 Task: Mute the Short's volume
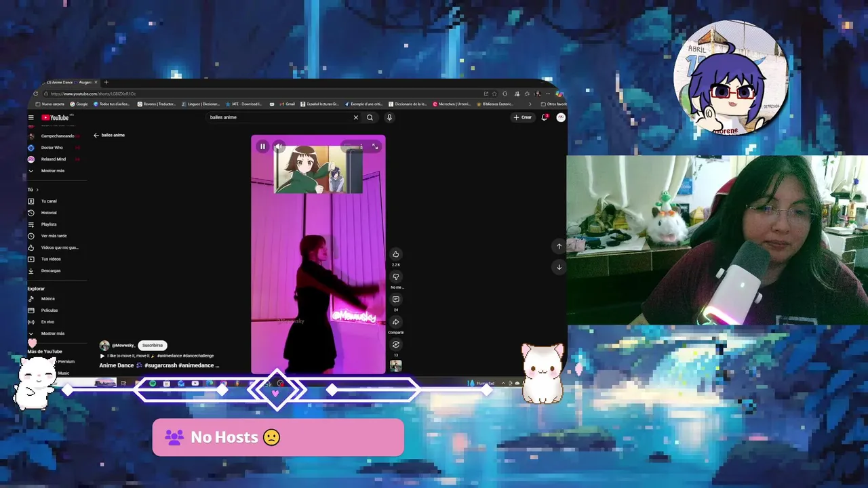tap(278, 146)
